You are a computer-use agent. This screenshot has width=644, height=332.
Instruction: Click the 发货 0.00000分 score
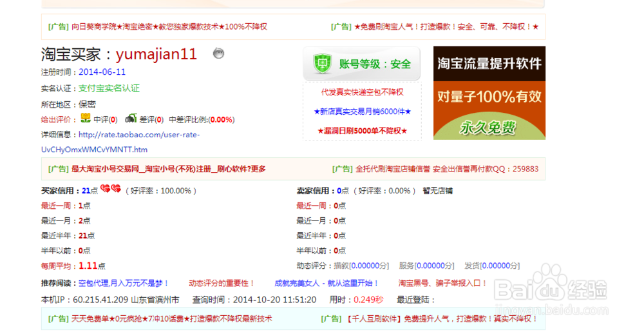[492, 266]
